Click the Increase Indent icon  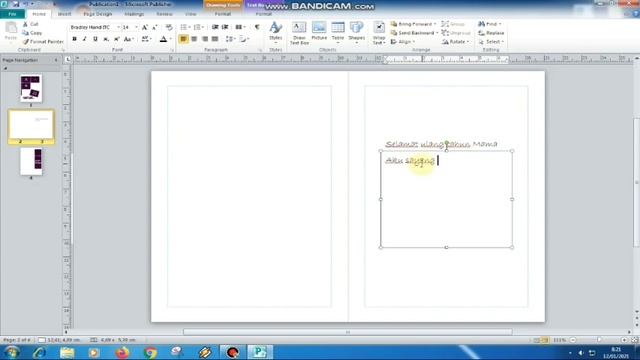pyautogui.click(x=225, y=27)
